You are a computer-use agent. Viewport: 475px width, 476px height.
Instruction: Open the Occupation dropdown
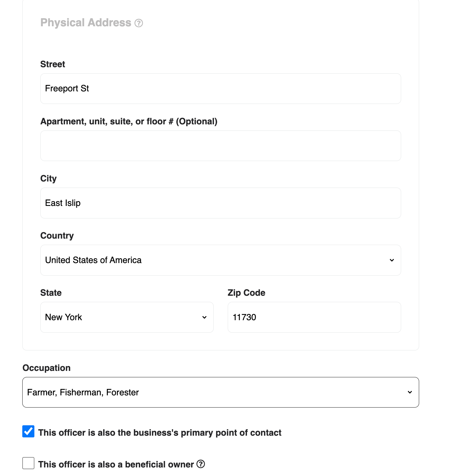220,392
